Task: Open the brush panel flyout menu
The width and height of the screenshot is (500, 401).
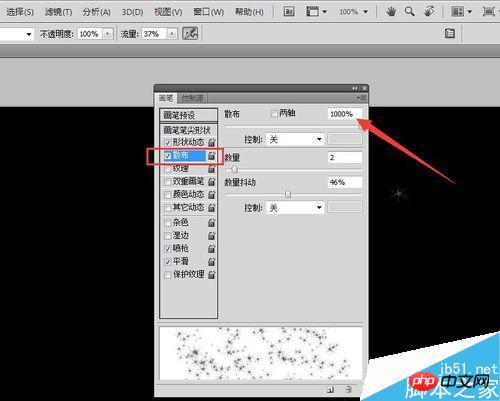Action: coord(361,98)
